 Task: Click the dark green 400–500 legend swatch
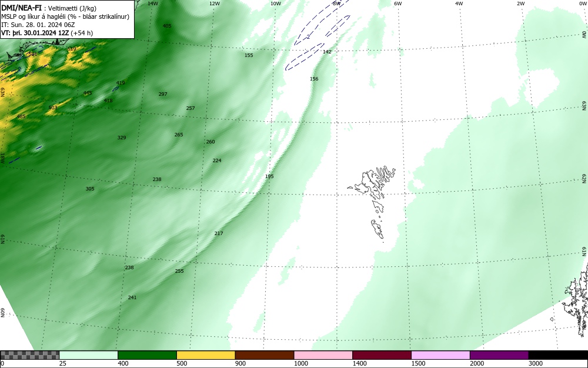[x=147, y=355]
